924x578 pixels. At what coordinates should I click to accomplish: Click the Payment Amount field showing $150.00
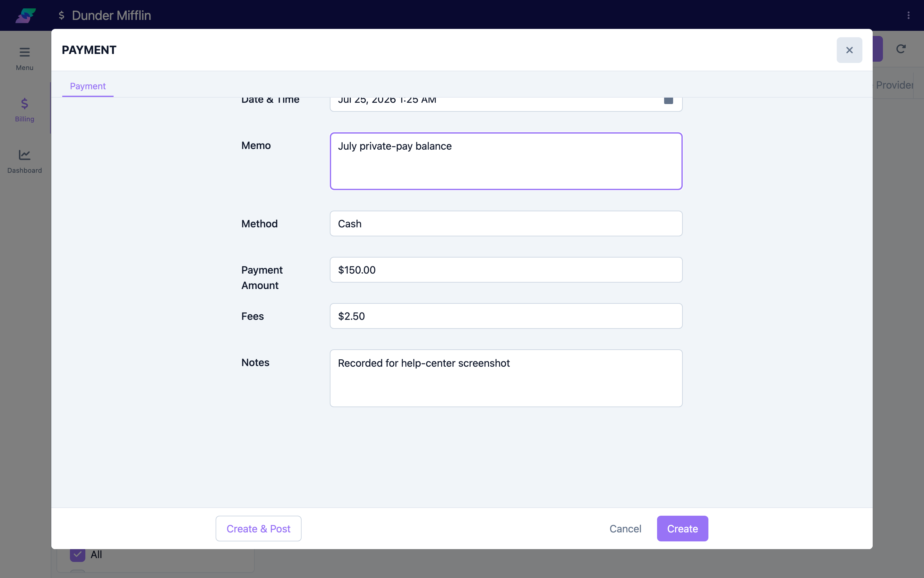pyautogui.click(x=506, y=270)
